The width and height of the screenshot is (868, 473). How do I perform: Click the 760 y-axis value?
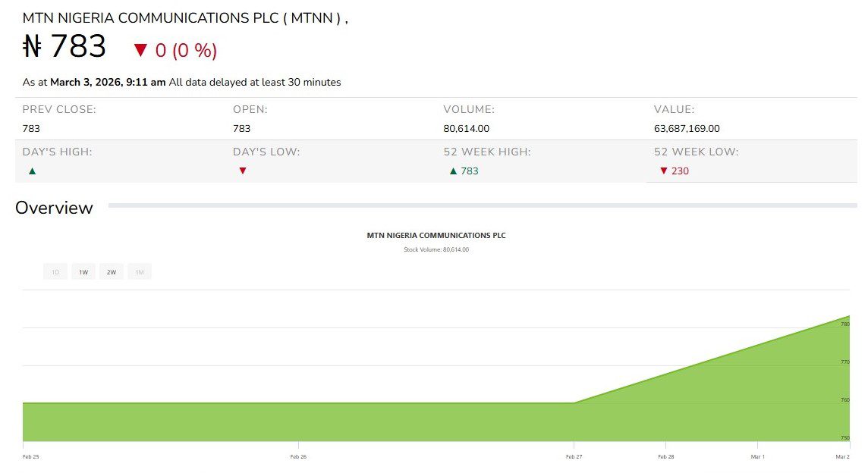[844, 399]
